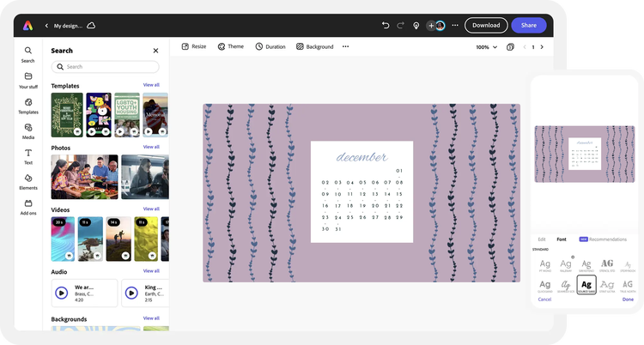The image size is (644, 345).
Task: Open Search in the left sidebar
Action: click(x=28, y=55)
